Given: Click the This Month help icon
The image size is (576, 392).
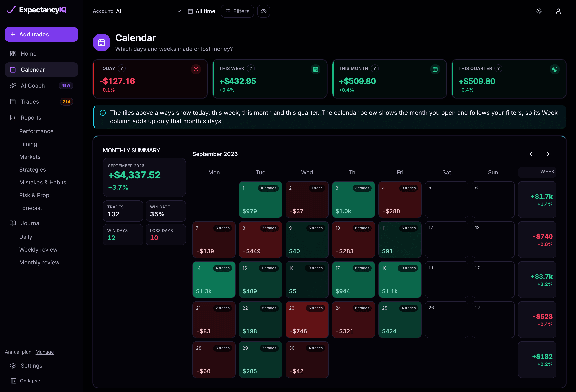Looking at the screenshot, I should point(374,68).
